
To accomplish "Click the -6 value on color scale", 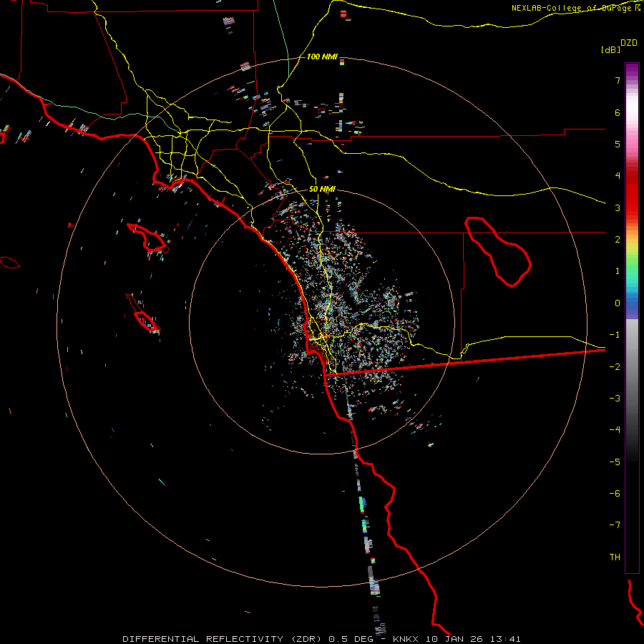I will pos(615,493).
